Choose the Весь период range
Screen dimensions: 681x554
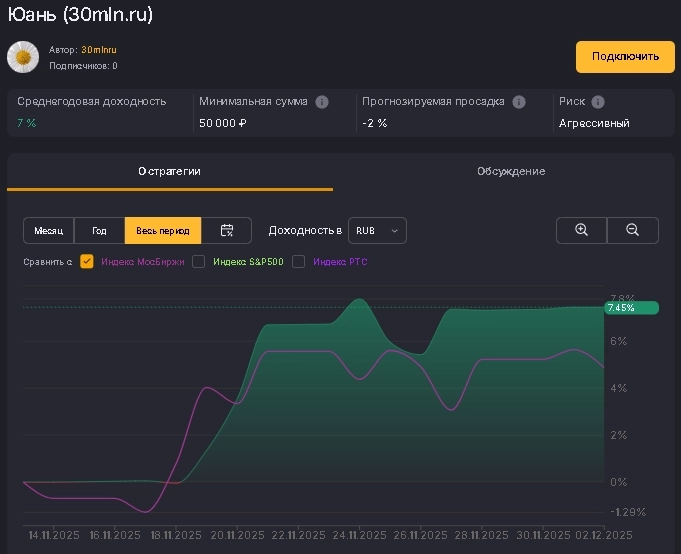point(163,231)
